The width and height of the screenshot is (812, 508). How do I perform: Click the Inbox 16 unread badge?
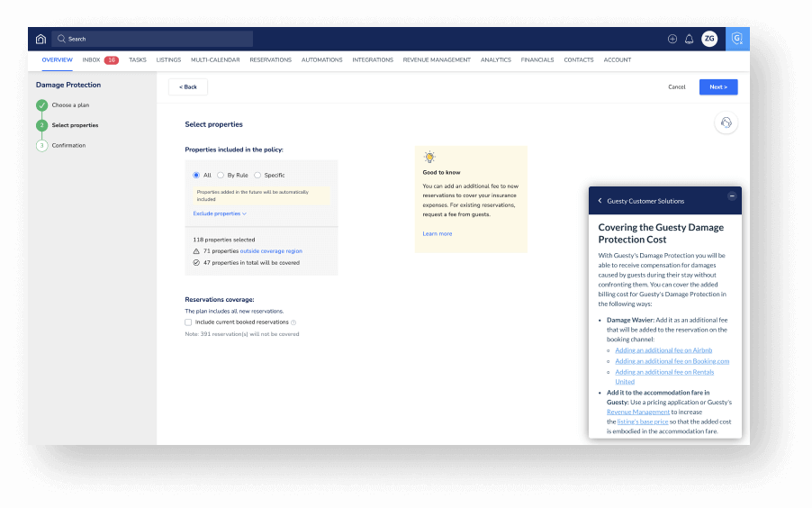coord(112,60)
